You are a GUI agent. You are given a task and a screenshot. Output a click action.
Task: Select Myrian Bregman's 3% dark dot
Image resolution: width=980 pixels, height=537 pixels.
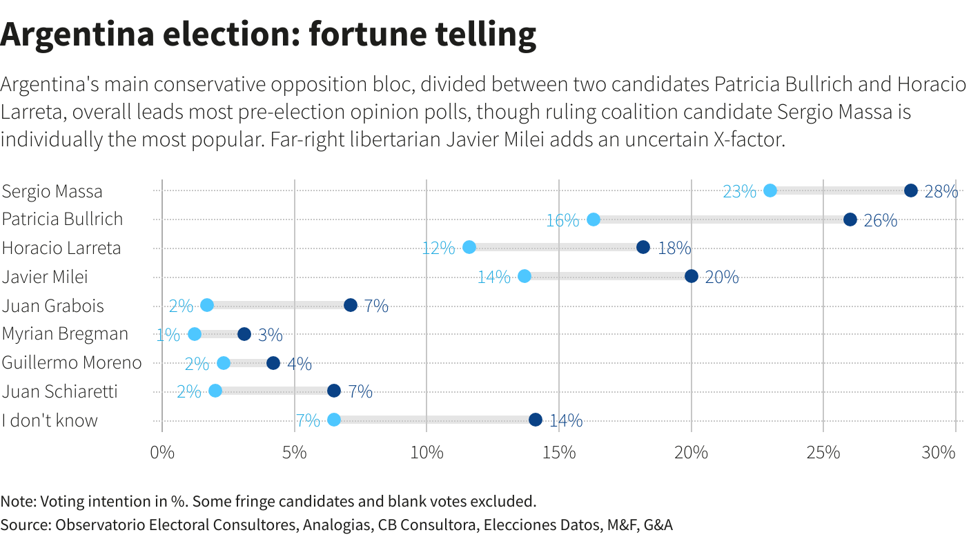[244, 334]
